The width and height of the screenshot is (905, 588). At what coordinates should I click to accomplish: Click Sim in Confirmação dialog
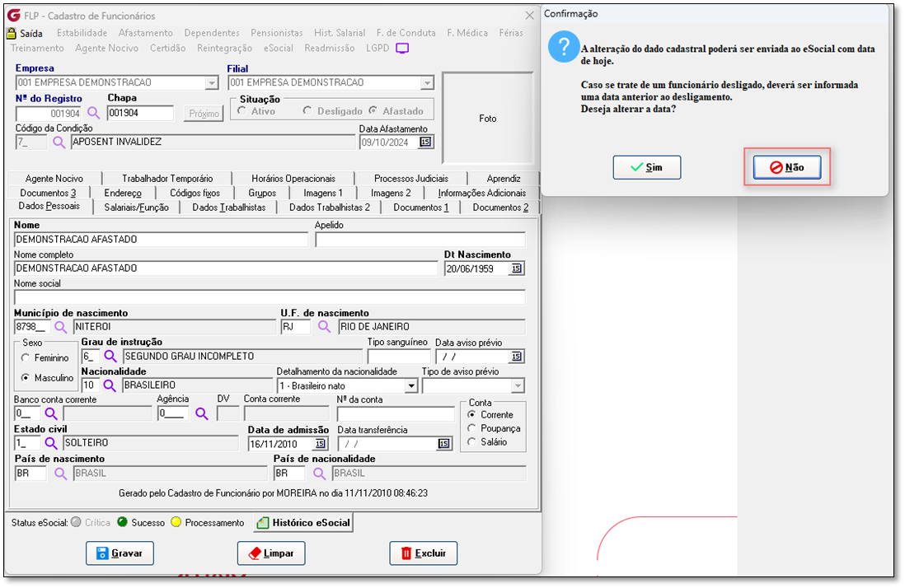pyautogui.click(x=647, y=167)
